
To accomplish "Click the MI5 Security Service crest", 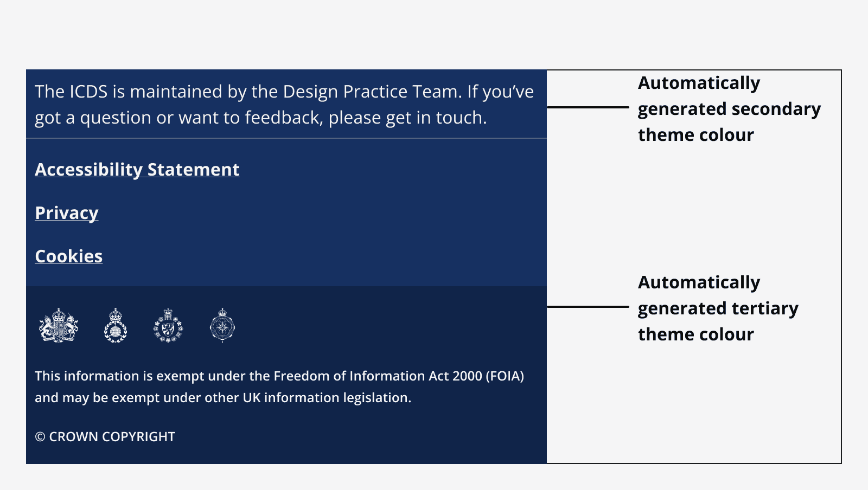I will (168, 325).
